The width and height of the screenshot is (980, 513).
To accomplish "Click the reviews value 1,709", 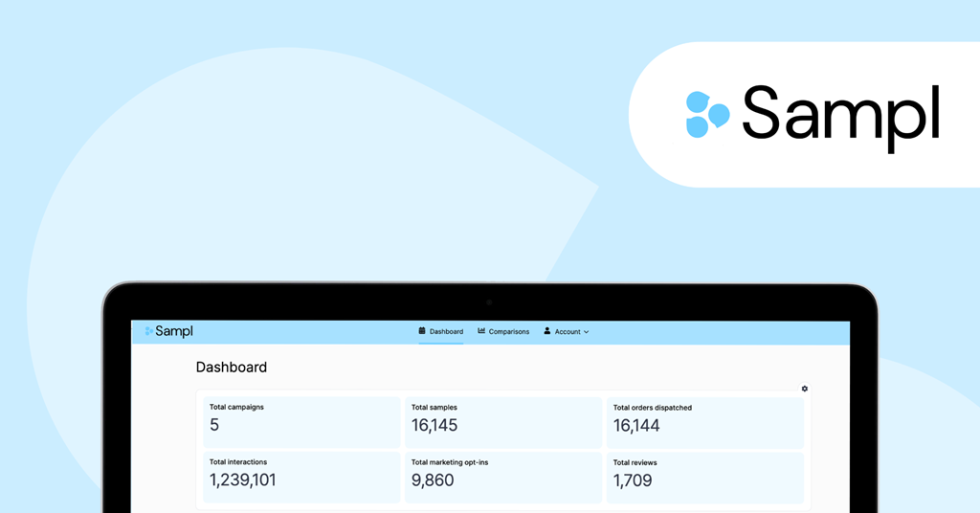I will click(633, 480).
